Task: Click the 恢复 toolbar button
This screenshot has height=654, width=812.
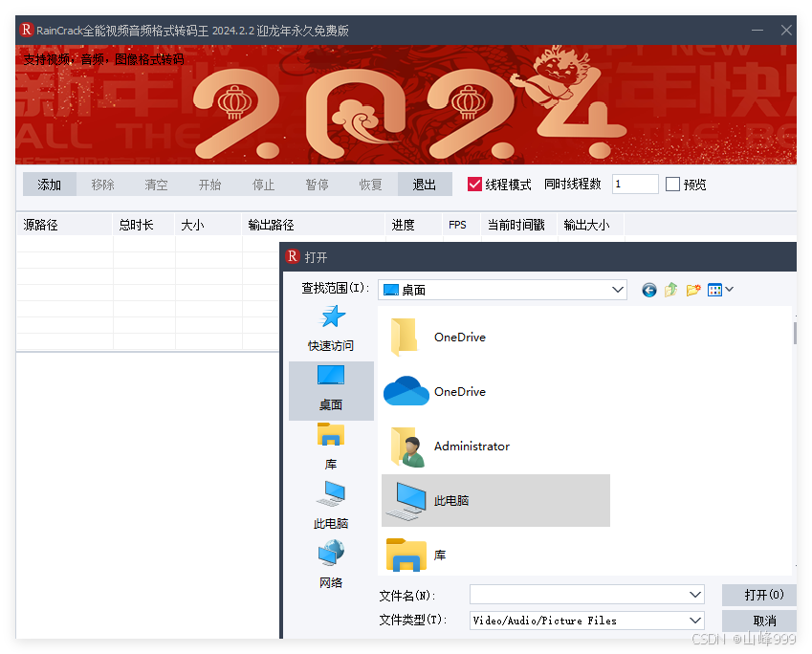Action: (371, 185)
